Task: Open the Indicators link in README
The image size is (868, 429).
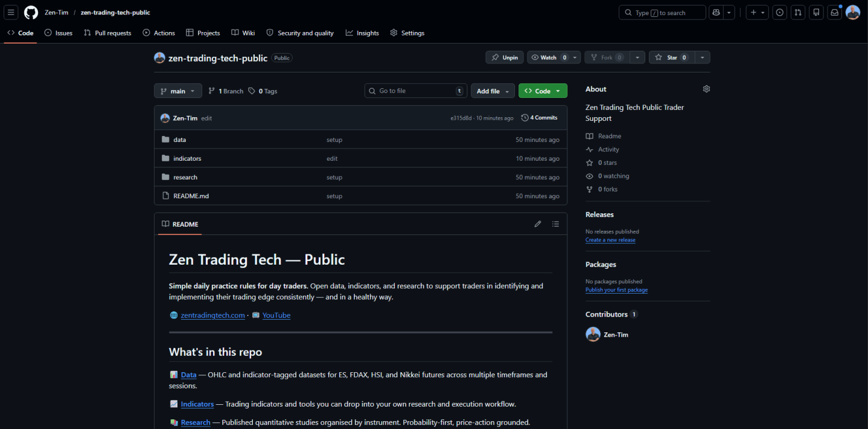Action: pos(197,404)
